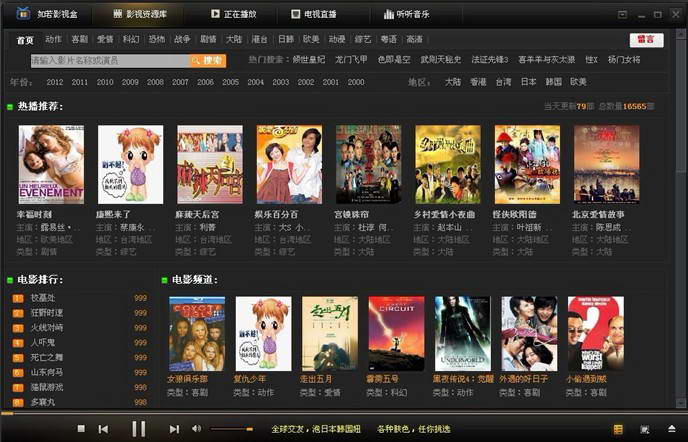Click the 怪侠欧阳德 title text
The height and width of the screenshot is (442, 688).
[514, 215]
